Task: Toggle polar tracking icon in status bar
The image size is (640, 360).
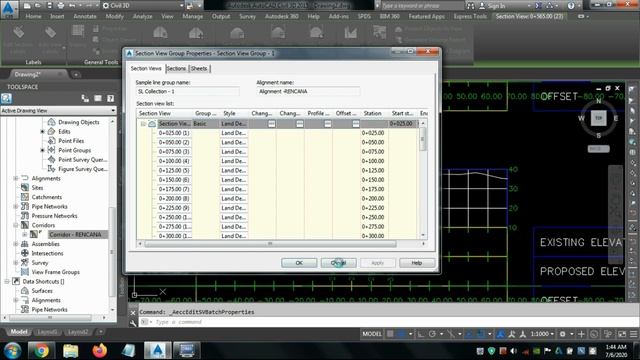Action: coord(433,334)
